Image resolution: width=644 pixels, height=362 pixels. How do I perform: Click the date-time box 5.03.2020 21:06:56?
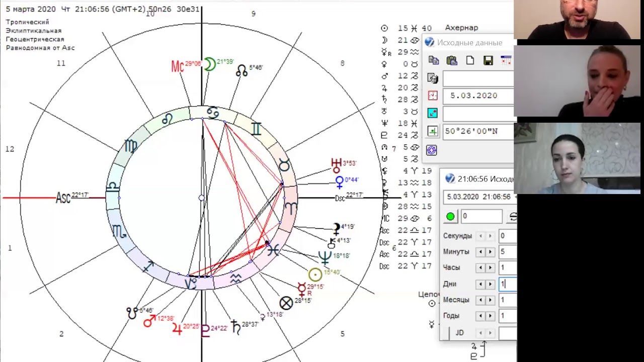pyautogui.click(x=480, y=197)
